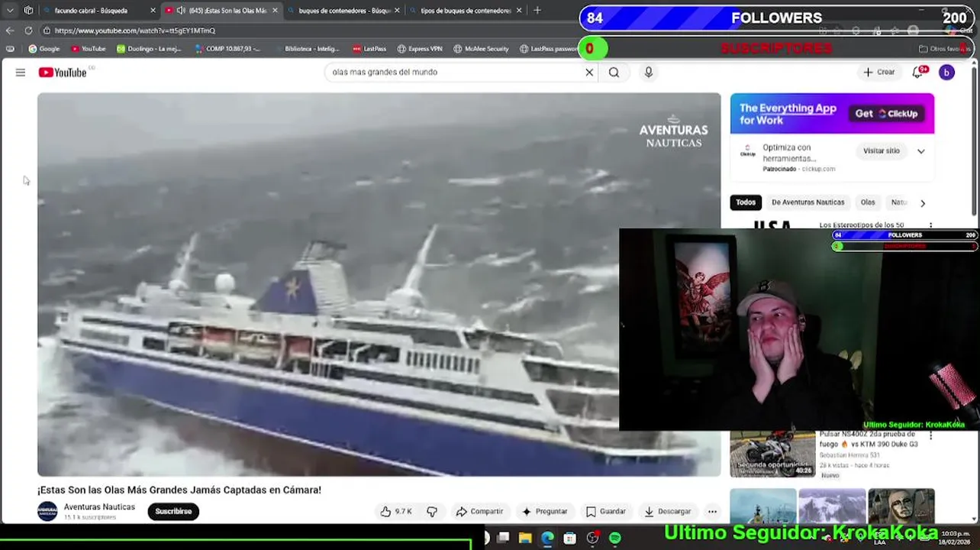The height and width of the screenshot is (550, 980).
Task: Reload the page with refresh icon
Action: [28, 31]
